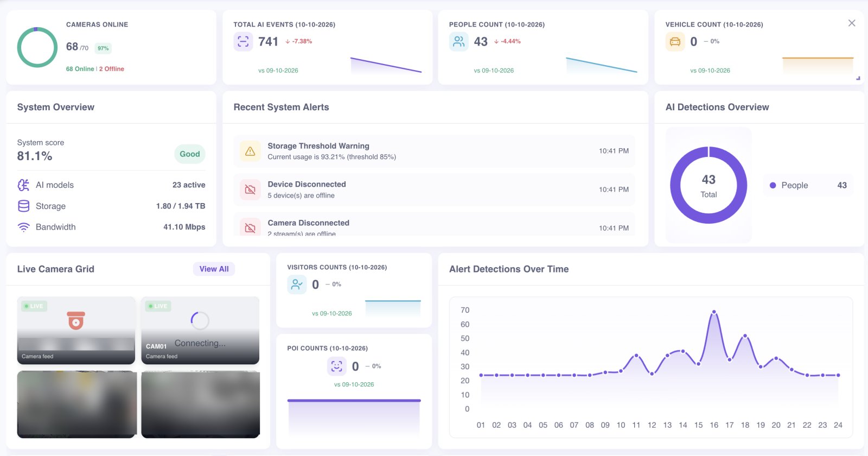Select the first live camera feed thumbnail
Screen dimensions: 868x456
76,331
